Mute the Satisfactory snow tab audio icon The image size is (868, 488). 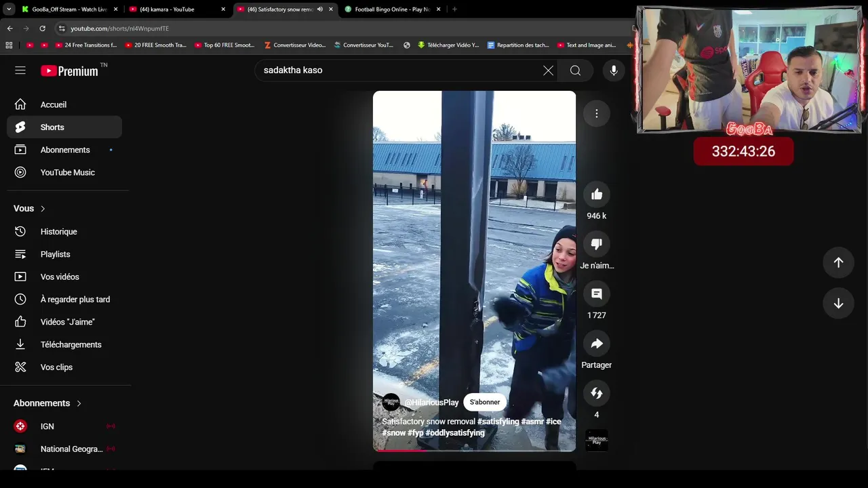pyautogui.click(x=319, y=9)
